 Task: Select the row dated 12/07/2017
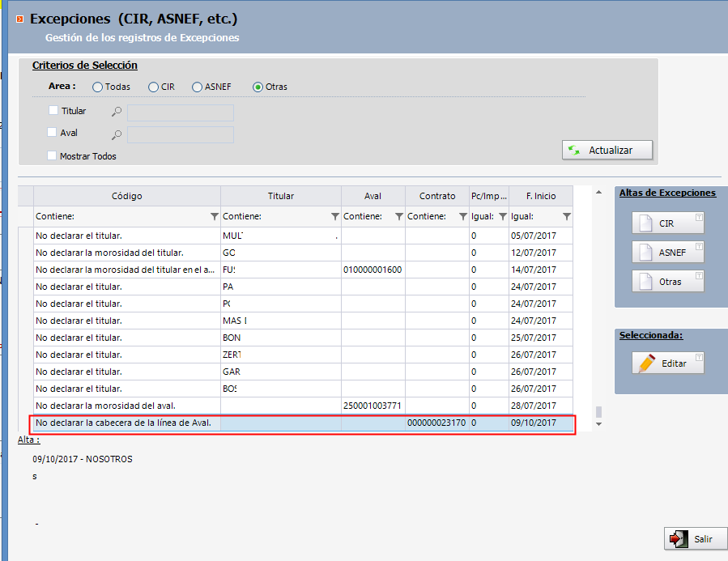[x=303, y=253]
